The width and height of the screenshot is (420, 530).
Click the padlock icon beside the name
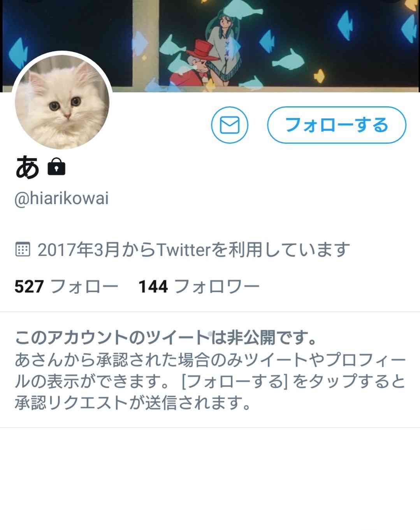(x=56, y=167)
